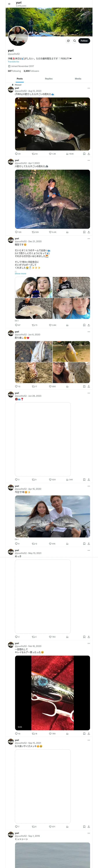Follow yuri's account
Screen dimensions: 98x868
point(84,41)
